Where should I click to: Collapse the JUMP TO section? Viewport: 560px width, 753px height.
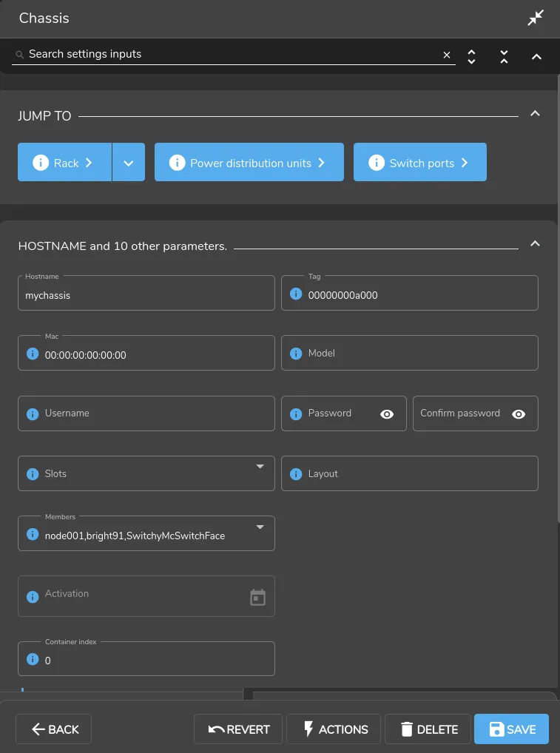(535, 114)
